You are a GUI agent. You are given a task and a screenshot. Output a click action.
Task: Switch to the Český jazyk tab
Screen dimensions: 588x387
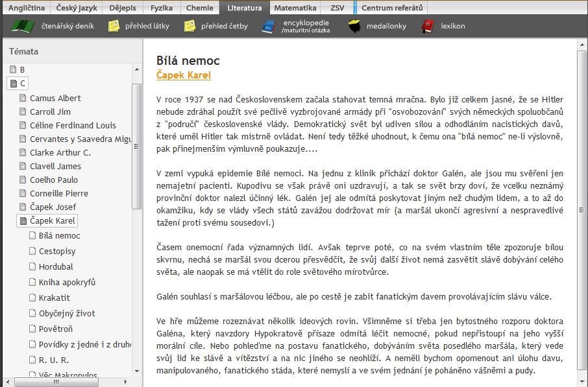point(77,8)
